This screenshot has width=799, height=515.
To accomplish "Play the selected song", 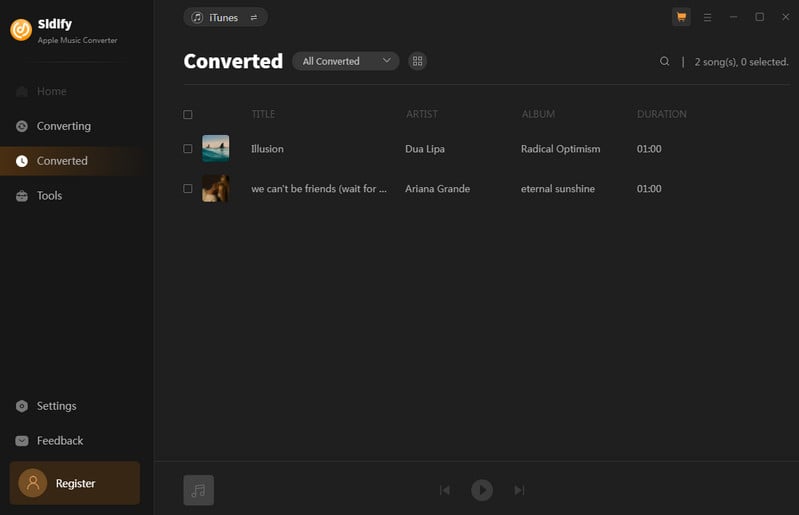I will coord(482,490).
